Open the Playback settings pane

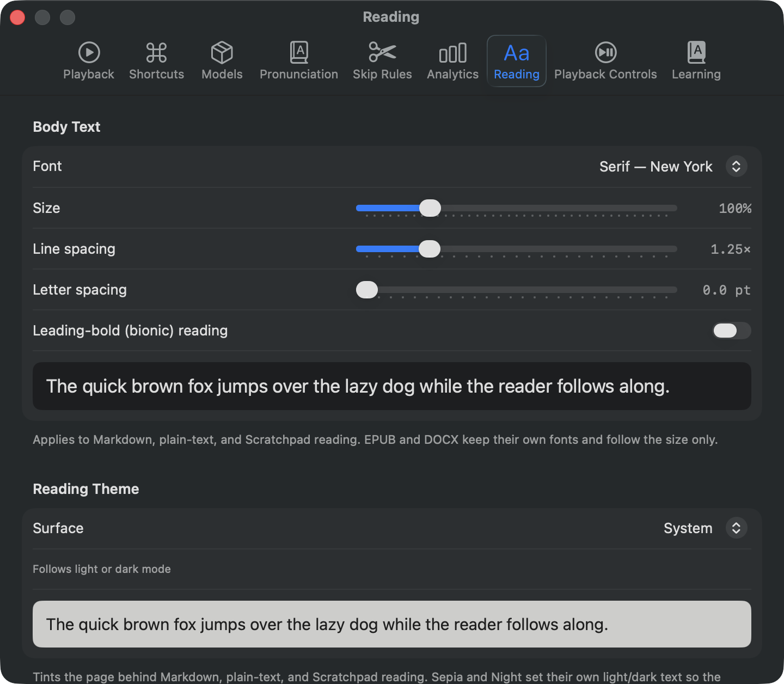pyautogui.click(x=89, y=61)
